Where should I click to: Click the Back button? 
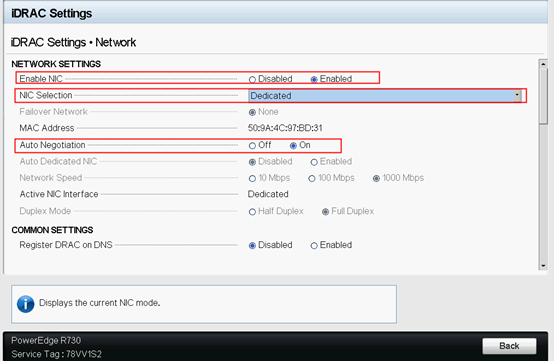pyautogui.click(x=509, y=346)
